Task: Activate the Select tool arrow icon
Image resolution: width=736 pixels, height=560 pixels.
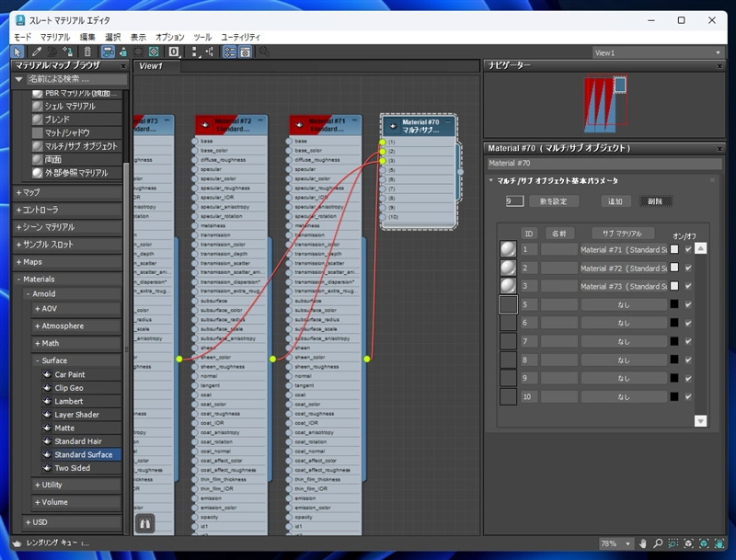Action: 17,51
